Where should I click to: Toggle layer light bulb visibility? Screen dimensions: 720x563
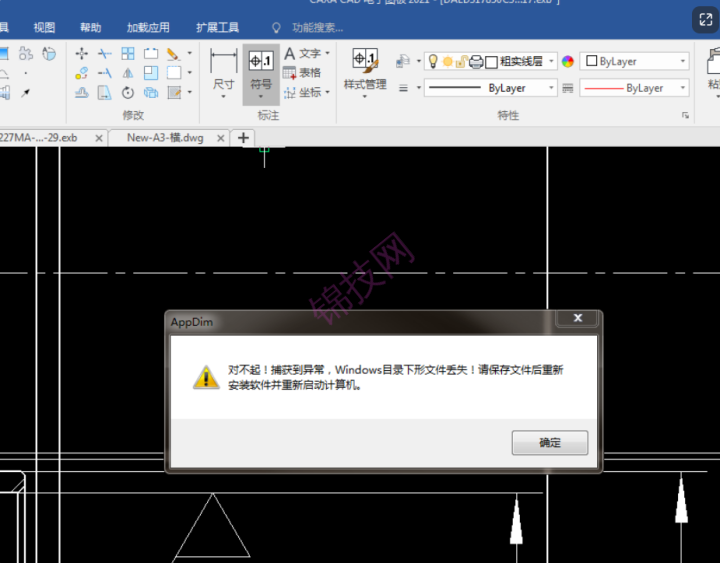(433, 61)
